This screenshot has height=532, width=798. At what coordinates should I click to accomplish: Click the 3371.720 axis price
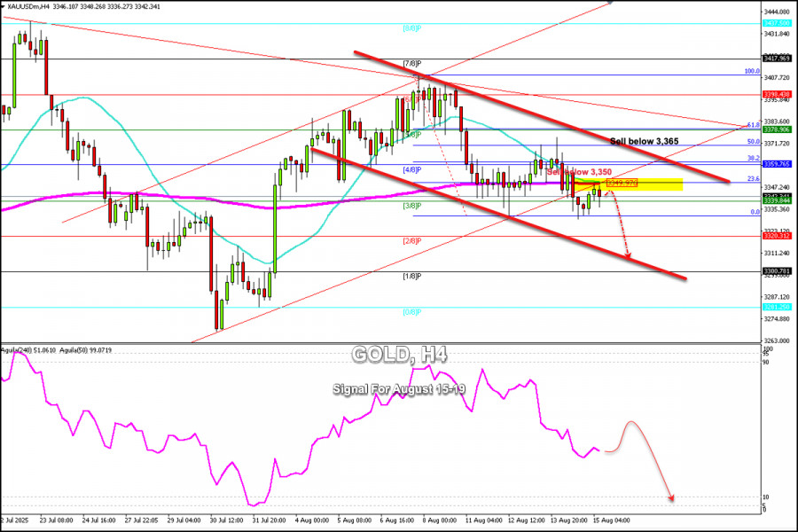click(x=777, y=144)
